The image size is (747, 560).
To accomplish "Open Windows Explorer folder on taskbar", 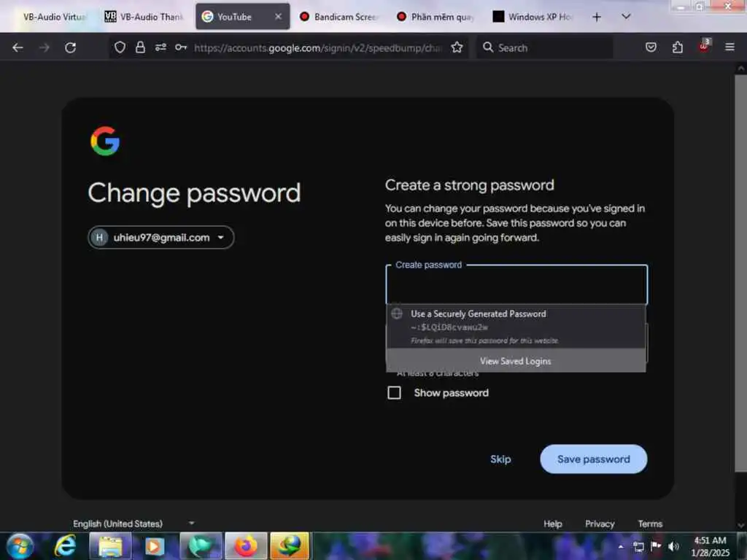I will (x=110, y=545).
